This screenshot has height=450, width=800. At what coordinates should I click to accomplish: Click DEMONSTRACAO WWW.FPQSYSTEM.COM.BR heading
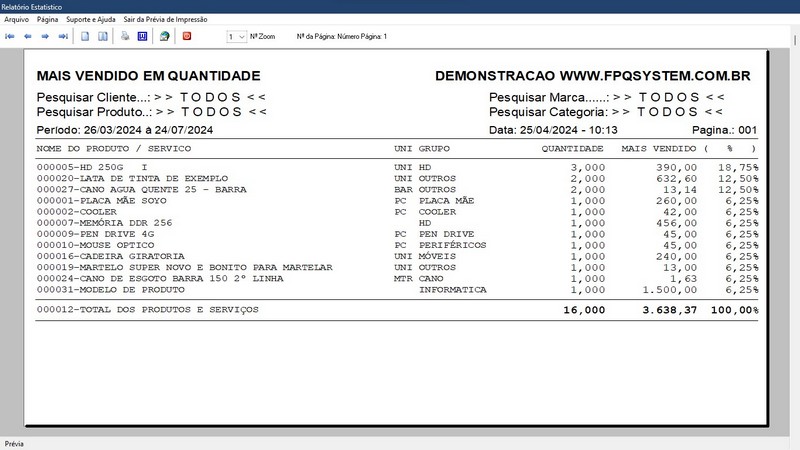click(593, 76)
